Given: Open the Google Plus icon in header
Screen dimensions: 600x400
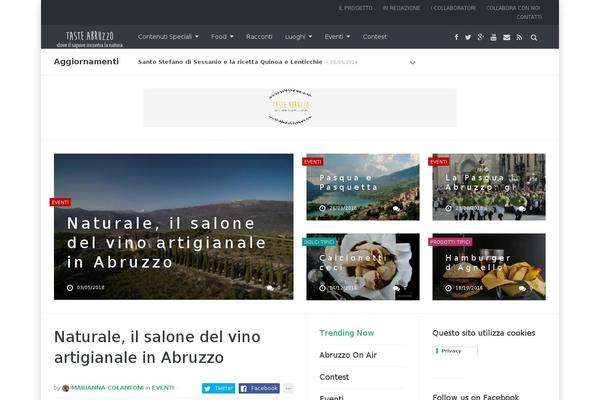Looking at the screenshot, I should point(481,37).
